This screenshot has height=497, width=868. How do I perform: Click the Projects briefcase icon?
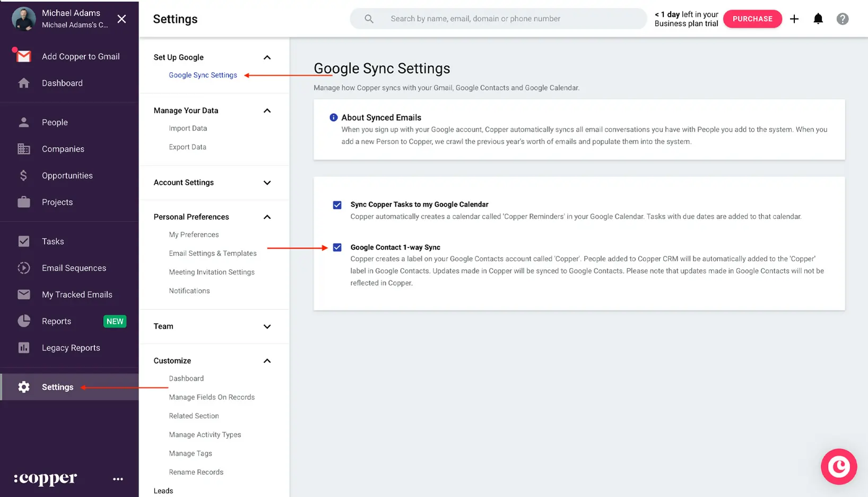pos(23,202)
